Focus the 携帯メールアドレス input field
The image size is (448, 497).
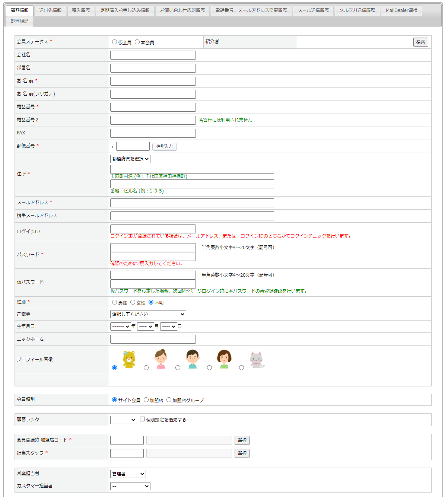click(192, 216)
